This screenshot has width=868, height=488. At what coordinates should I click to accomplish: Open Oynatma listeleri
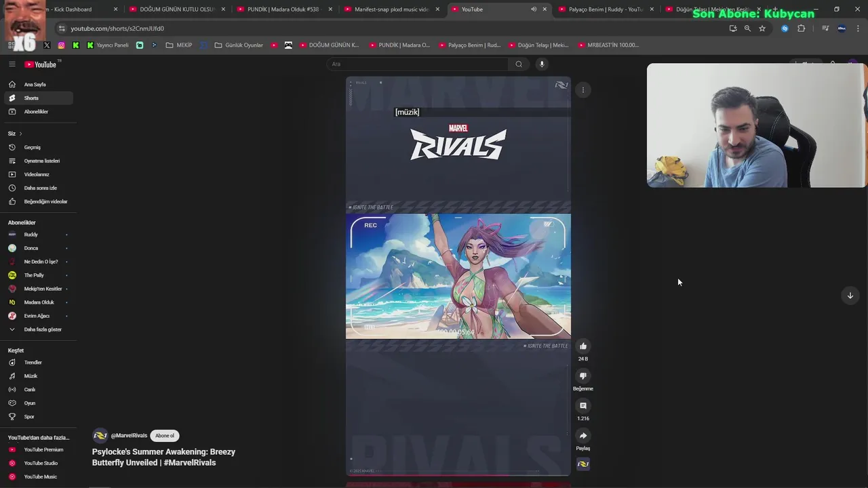click(39, 161)
